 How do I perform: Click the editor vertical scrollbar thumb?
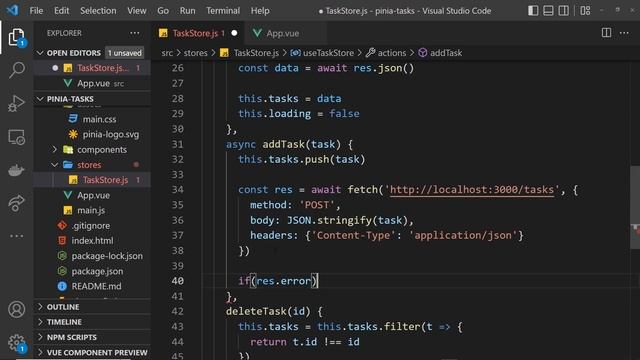[635, 207]
